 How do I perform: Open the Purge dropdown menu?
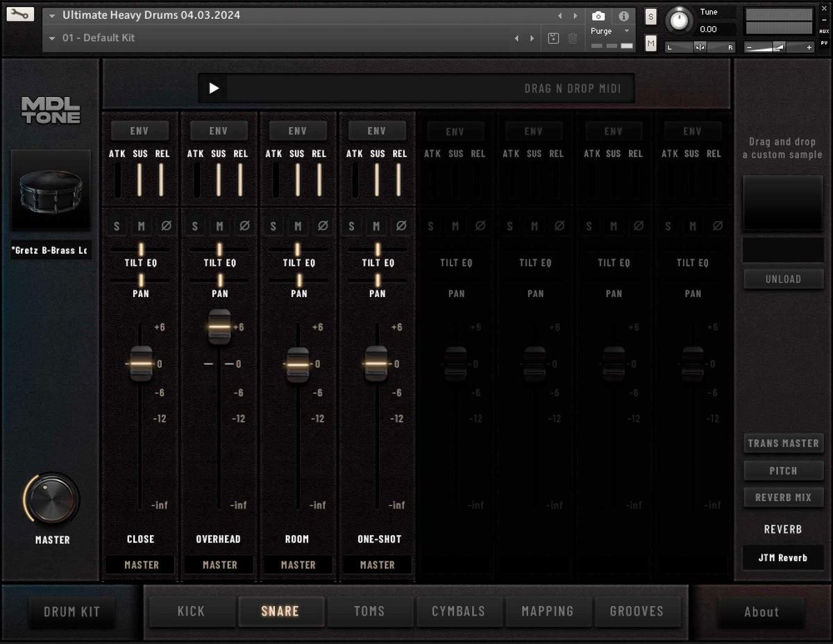(x=609, y=31)
